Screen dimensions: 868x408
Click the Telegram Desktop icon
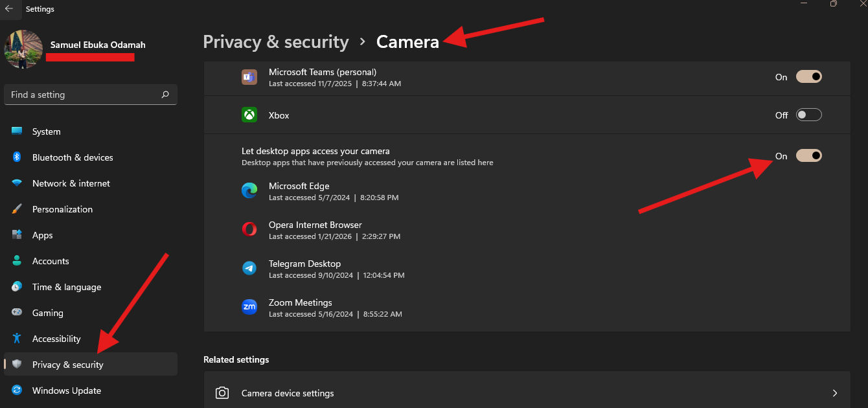pyautogui.click(x=249, y=268)
